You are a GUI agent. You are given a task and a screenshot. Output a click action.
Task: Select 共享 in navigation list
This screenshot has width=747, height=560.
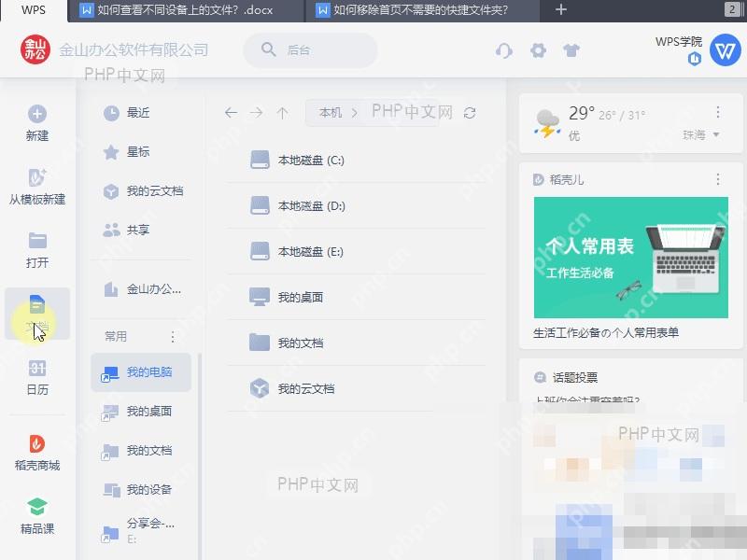tap(141, 230)
